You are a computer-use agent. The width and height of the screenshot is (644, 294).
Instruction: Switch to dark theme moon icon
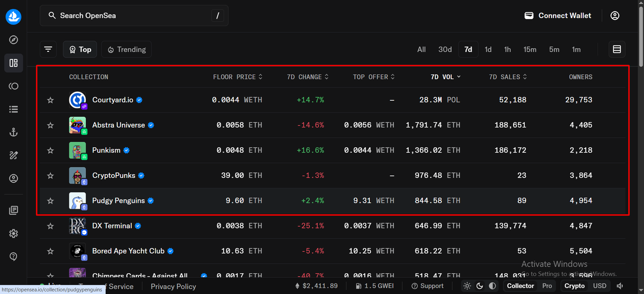[480, 286]
